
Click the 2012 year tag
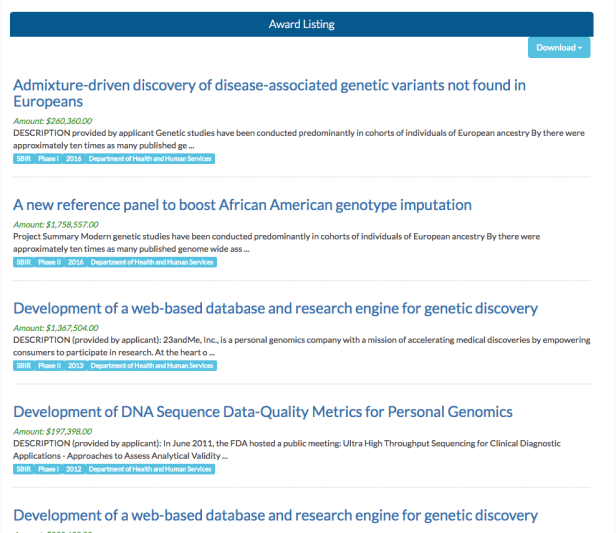coord(75,469)
